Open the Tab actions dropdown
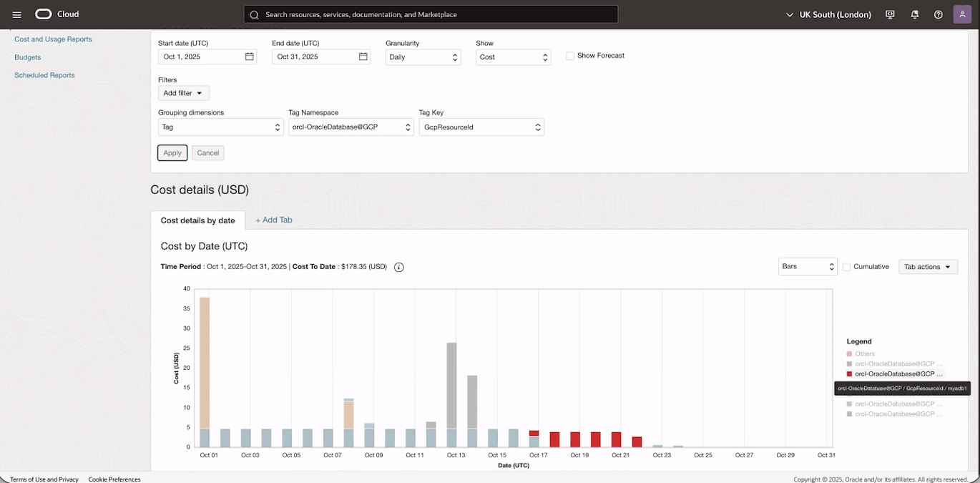 [928, 266]
